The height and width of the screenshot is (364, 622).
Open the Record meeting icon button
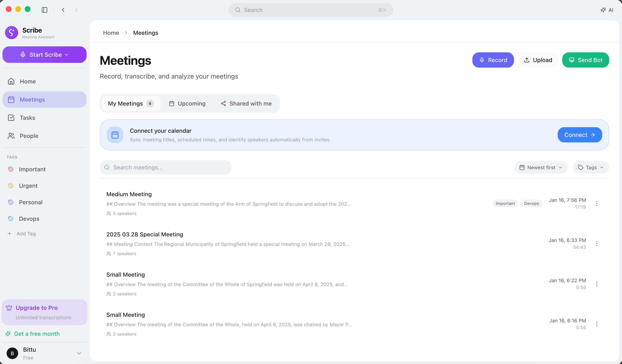482,60
